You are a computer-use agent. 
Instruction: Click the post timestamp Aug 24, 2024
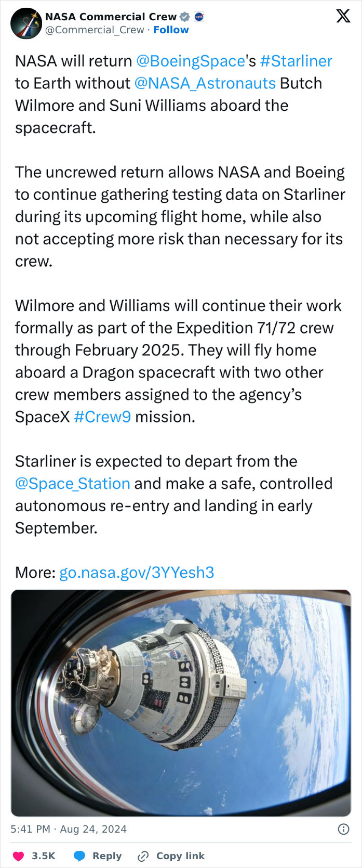(x=68, y=831)
